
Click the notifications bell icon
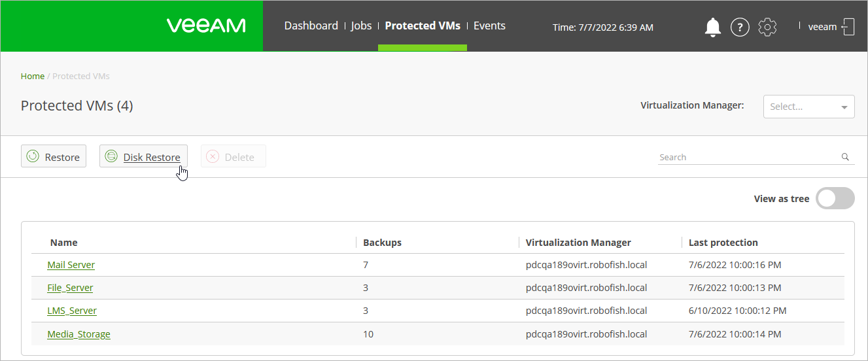pyautogui.click(x=712, y=27)
